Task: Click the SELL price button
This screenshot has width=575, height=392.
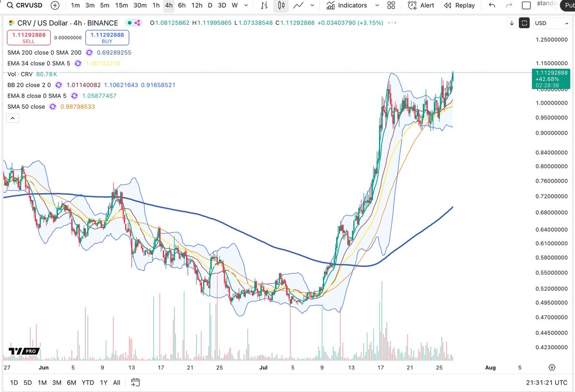Action: [28, 37]
